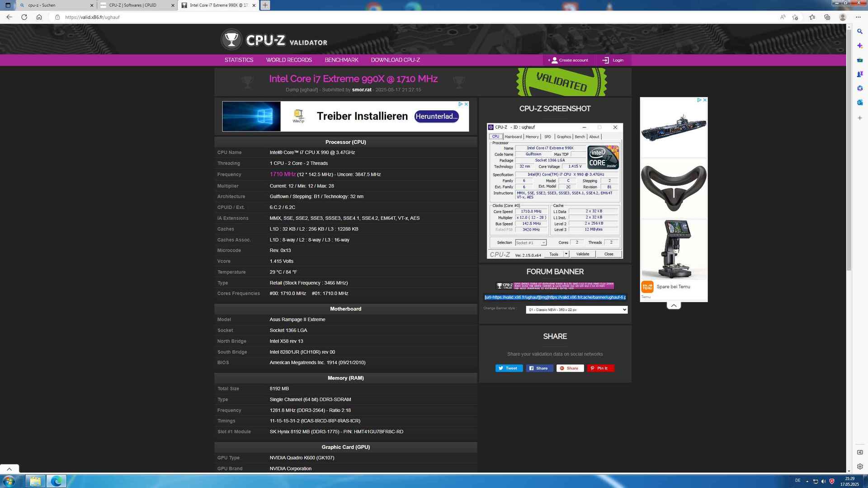868x488 pixels.
Task: Open the BENCHMARK menu item
Action: pos(341,60)
